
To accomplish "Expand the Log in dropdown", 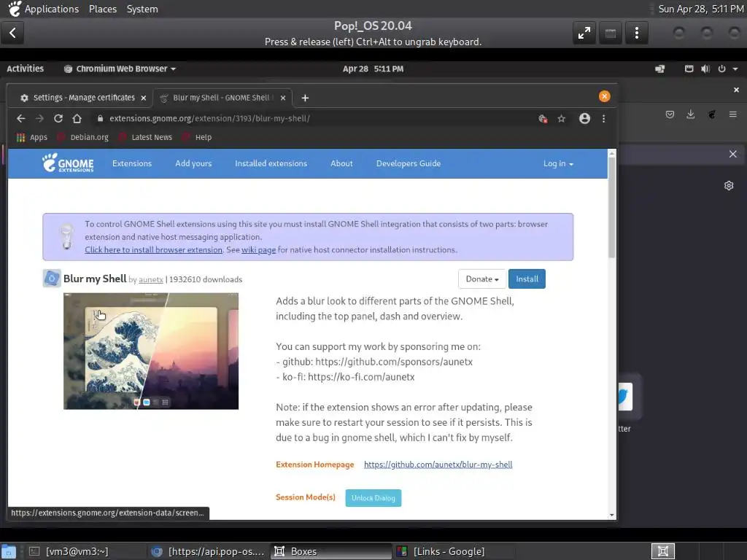I will click(558, 163).
